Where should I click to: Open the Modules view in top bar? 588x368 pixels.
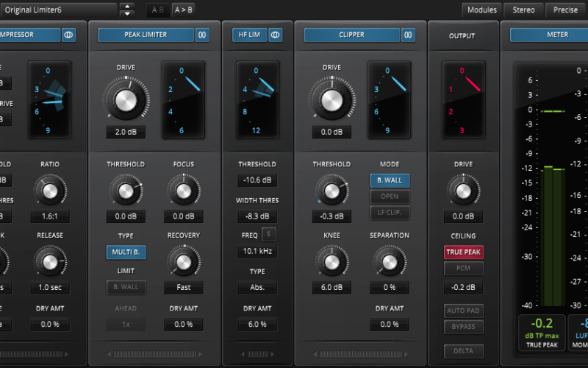click(x=482, y=10)
